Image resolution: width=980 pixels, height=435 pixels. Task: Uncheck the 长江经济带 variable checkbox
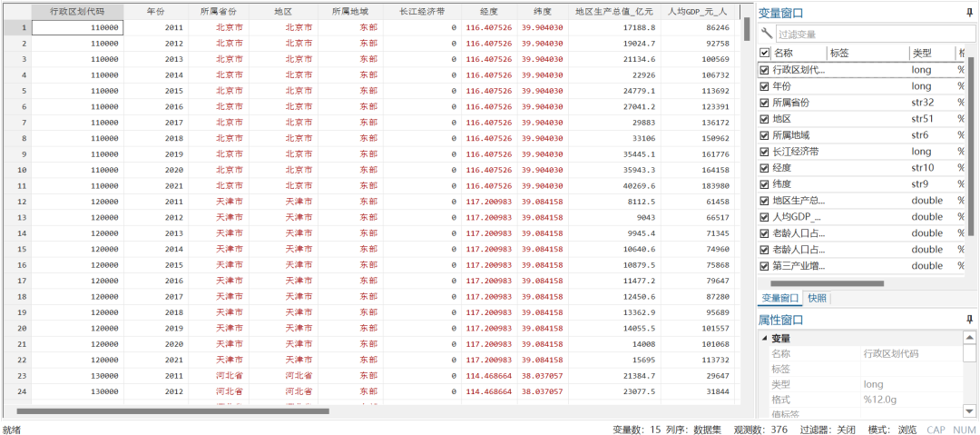[764, 152]
